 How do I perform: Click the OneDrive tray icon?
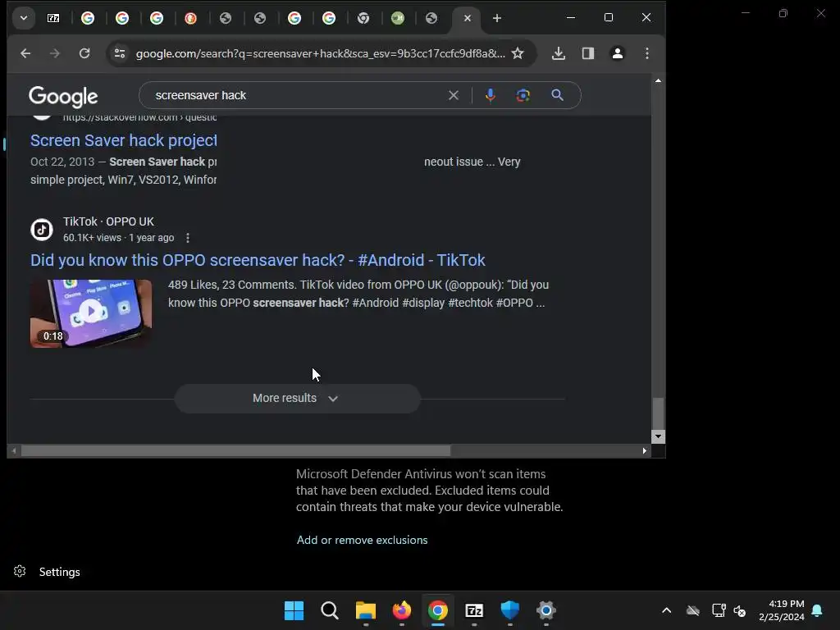[692, 610]
